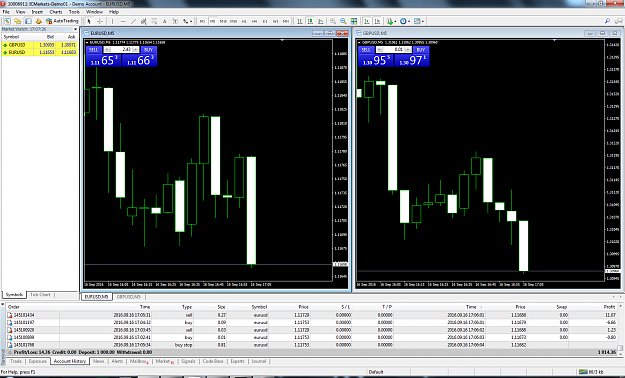Select EURUSD row in Market Watch
The width and height of the screenshot is (625, 378).
(x=39, y=52)
